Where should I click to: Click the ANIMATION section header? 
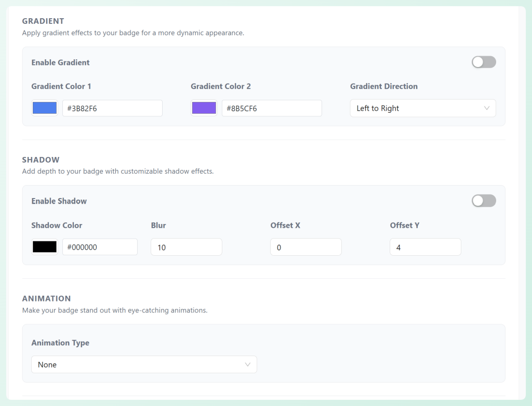[x=46, y=298]
